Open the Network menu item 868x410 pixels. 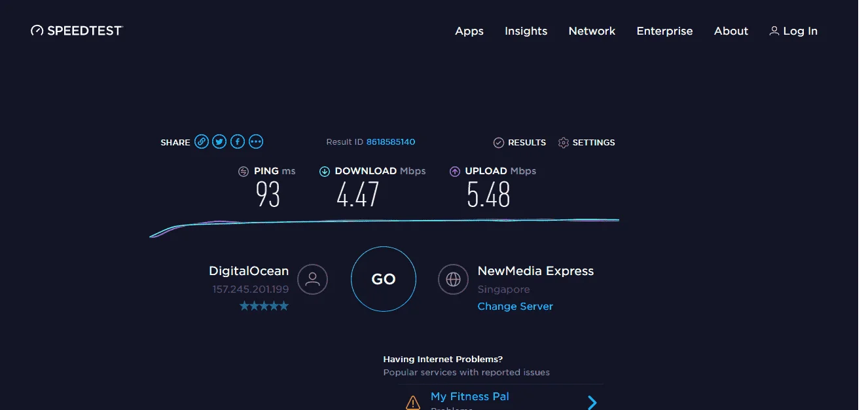point(592,31)
